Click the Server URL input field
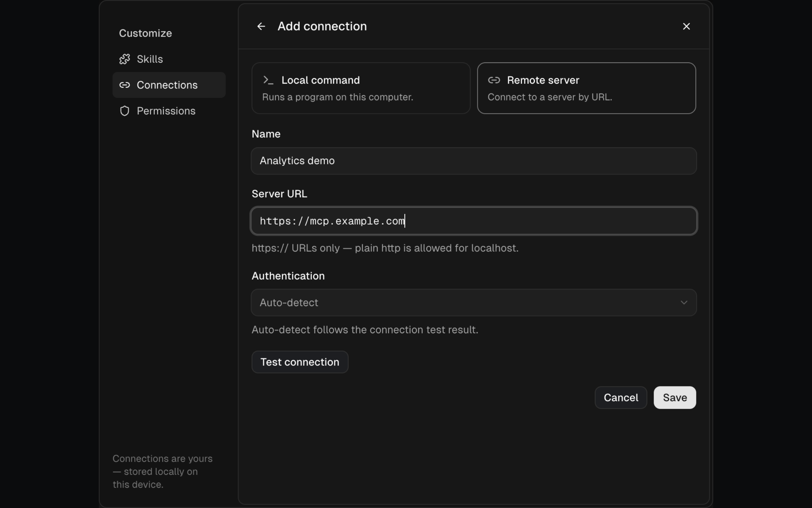 [474, 221]
